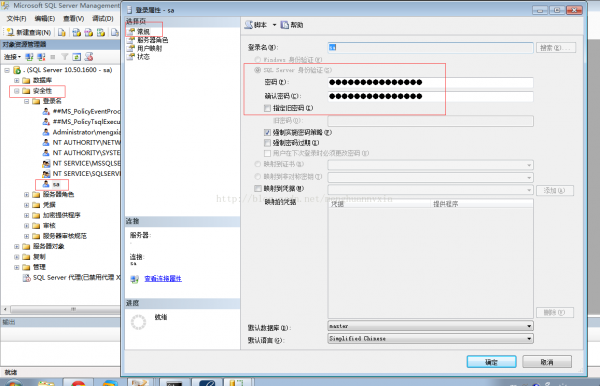This screenshot has height=386, width=600.
Task: Click the Analysis Services MDX query toolbar icon
Action: tap(76, 33)
